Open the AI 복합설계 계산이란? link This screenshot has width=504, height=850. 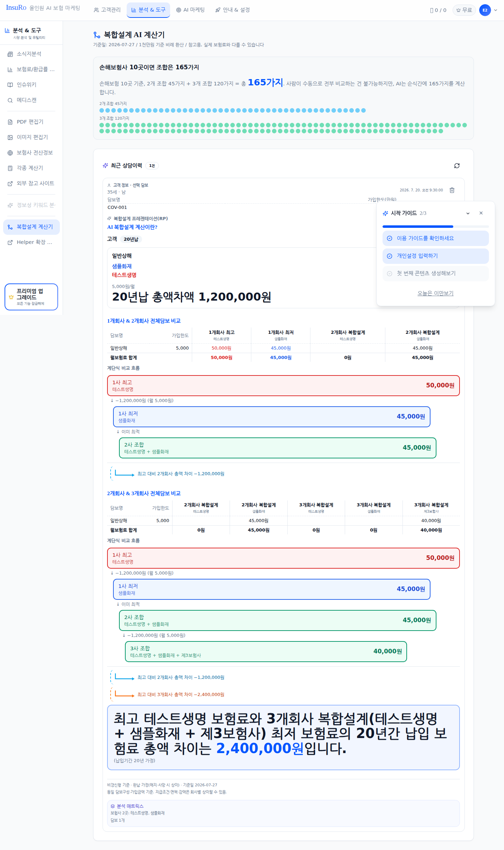[132, 227]
